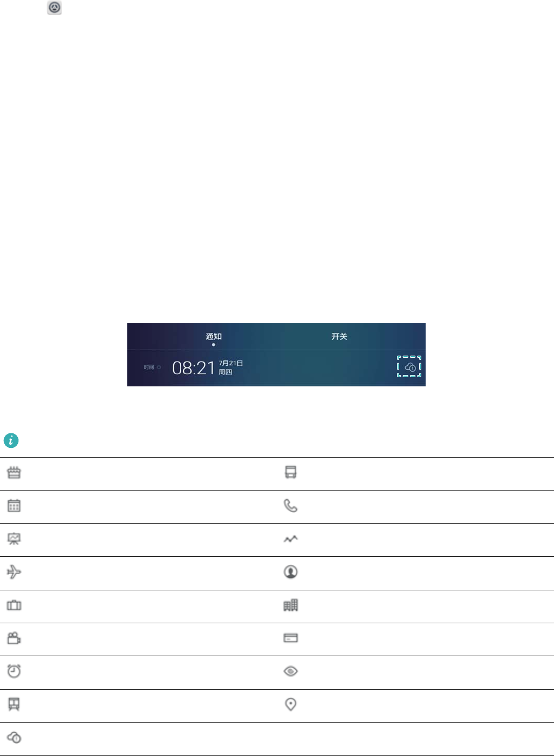The width and height of the screenshot is (554, 756).
Task: Pick the airplane icon
Action: pyautogui.click(x=14, y=572)
